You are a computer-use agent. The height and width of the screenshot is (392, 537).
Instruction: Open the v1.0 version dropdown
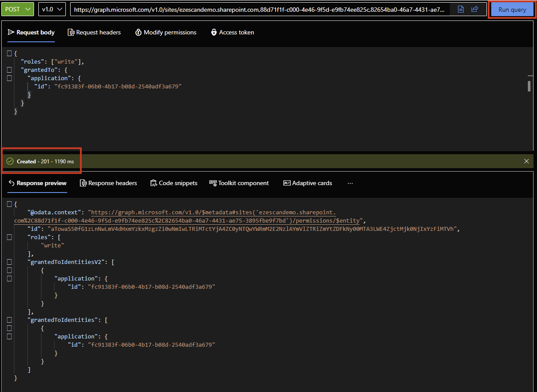click(x=52, y=9)
